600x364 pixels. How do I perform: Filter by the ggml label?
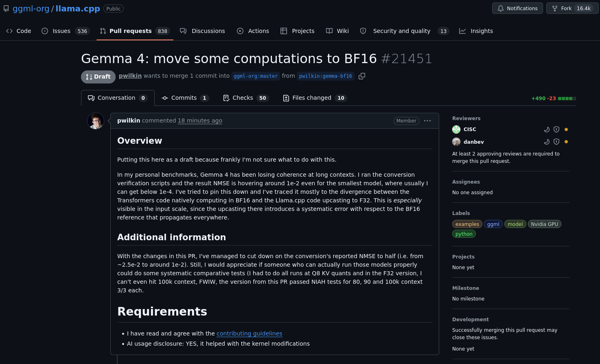tap(493, 224)
